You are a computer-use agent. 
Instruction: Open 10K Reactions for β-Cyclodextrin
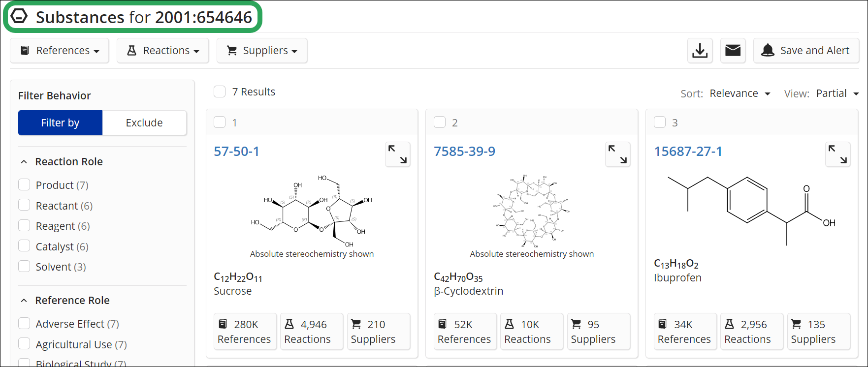point(531,332)
